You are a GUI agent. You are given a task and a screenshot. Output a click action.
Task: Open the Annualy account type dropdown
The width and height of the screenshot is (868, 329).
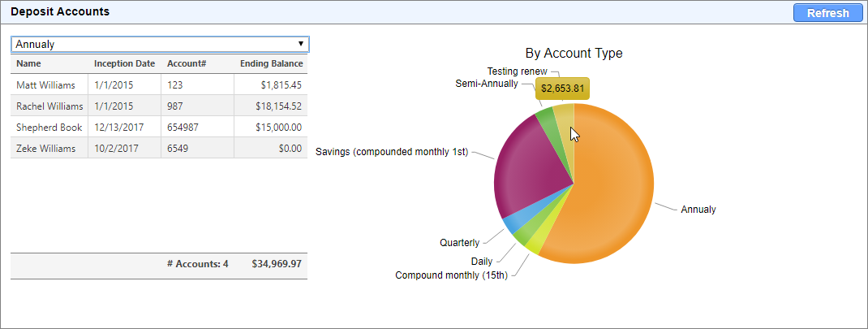click(159, 44)
